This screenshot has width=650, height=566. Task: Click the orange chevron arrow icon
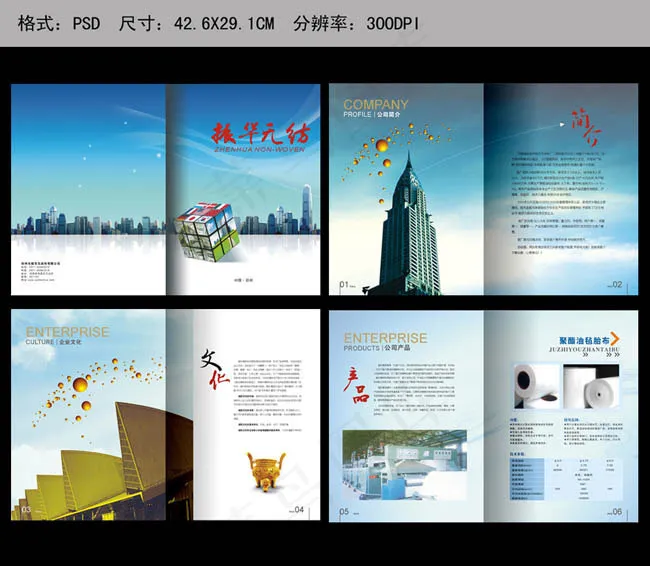pyautogui.click(x=615, y=339)
